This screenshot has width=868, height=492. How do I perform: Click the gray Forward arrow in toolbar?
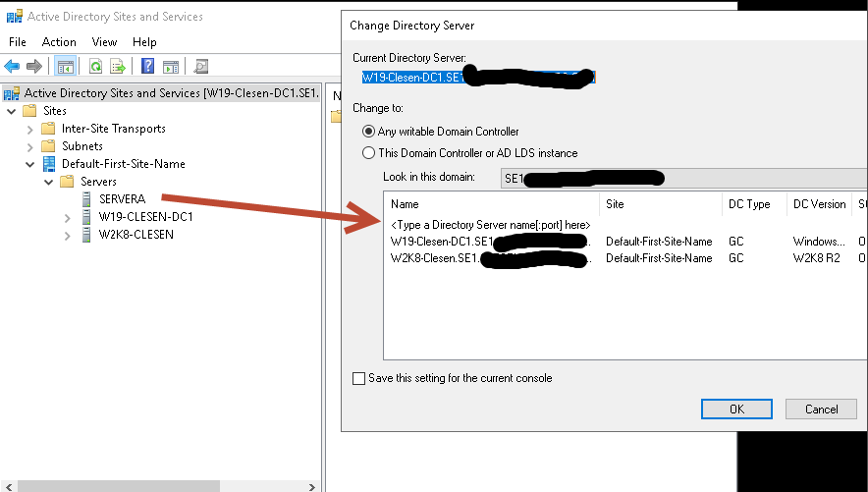[34, 67]
